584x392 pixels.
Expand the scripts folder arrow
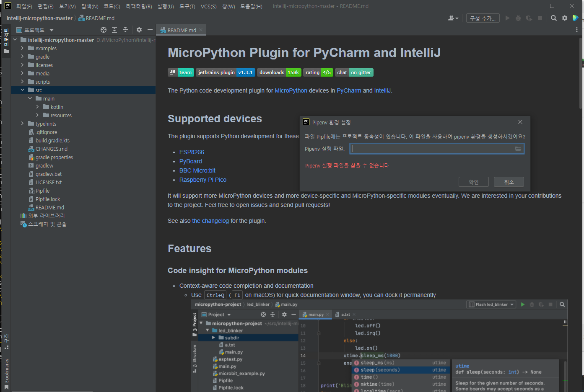tap(22, 82)
